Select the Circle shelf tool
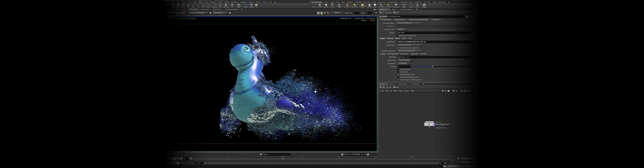This screenshot has width=644, height=168. [203, 5]
